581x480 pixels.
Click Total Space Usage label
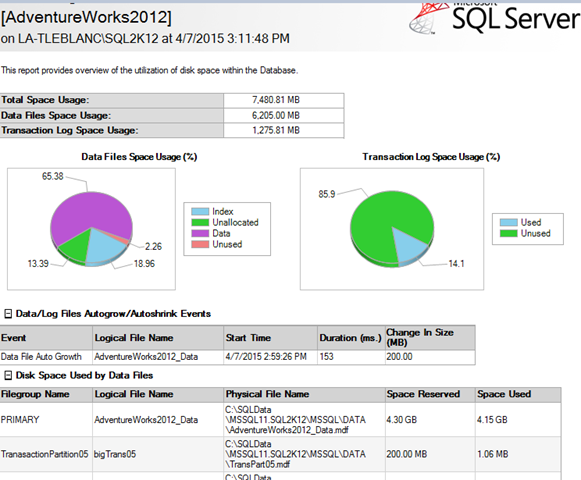(45, 100)
